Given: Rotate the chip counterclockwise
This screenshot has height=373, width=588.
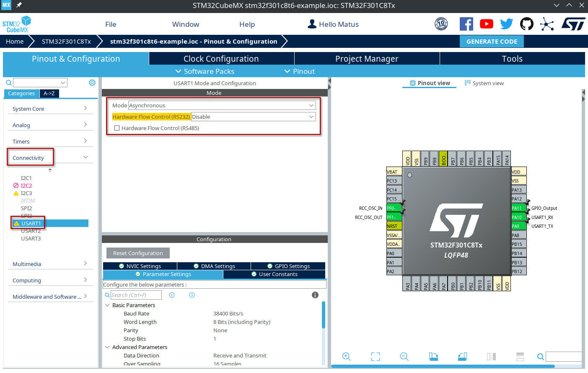Looking at the screenshot, I should coord(462,356).
